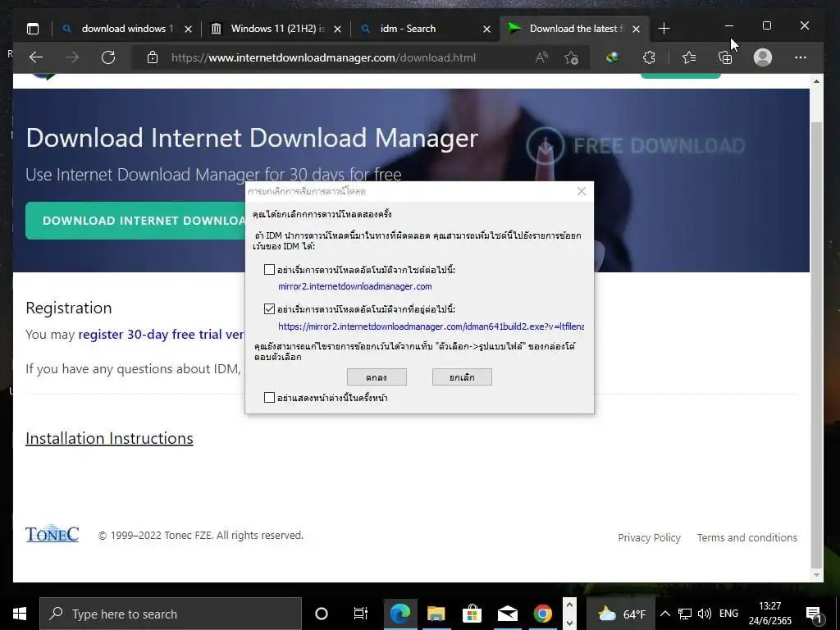Viewport: 840px width, 630px height.
Task: Click the Tonec logo in footer
Action: click(52, 533)
